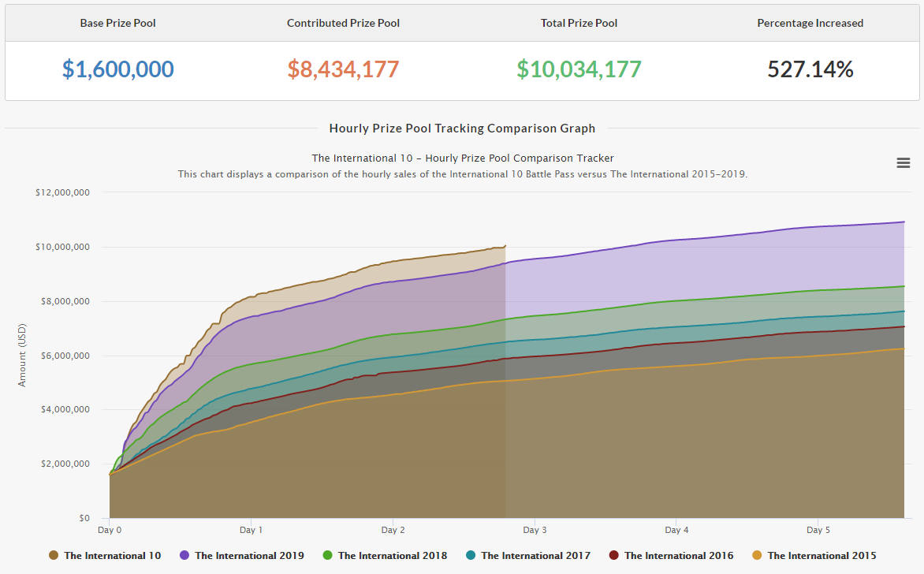Click the chart subtitle about hourly sales
Viewport: 924px width, 574px height.
463,174
